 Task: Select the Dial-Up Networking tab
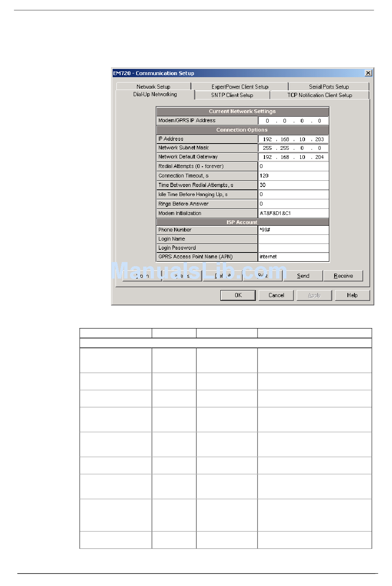pyautogui.click(x=155, y=95)
